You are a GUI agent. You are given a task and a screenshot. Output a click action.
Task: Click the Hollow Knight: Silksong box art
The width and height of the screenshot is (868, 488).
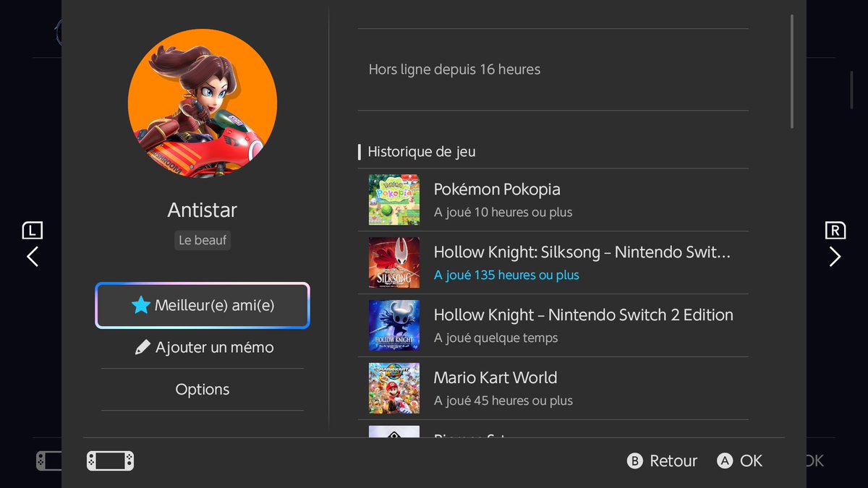[394, 262]
